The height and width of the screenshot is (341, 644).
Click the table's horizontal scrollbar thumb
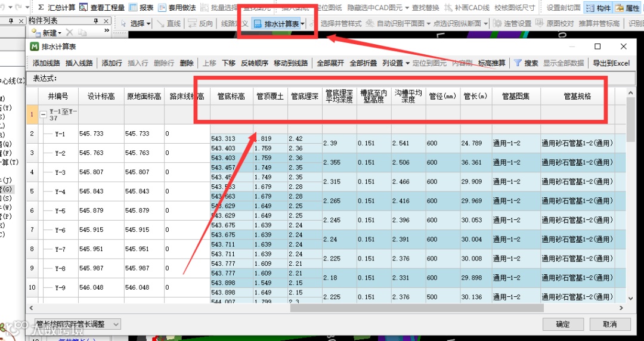point(417,308)
